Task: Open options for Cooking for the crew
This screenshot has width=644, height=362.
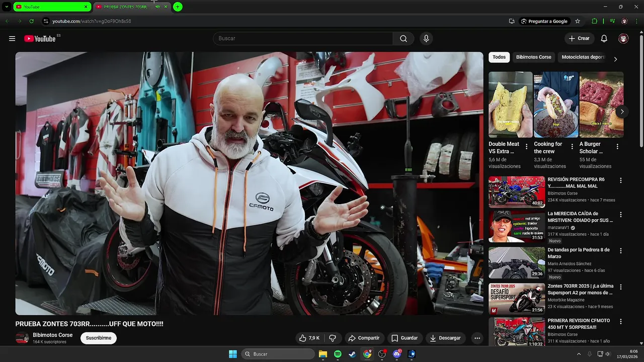Action: [572, 147]
